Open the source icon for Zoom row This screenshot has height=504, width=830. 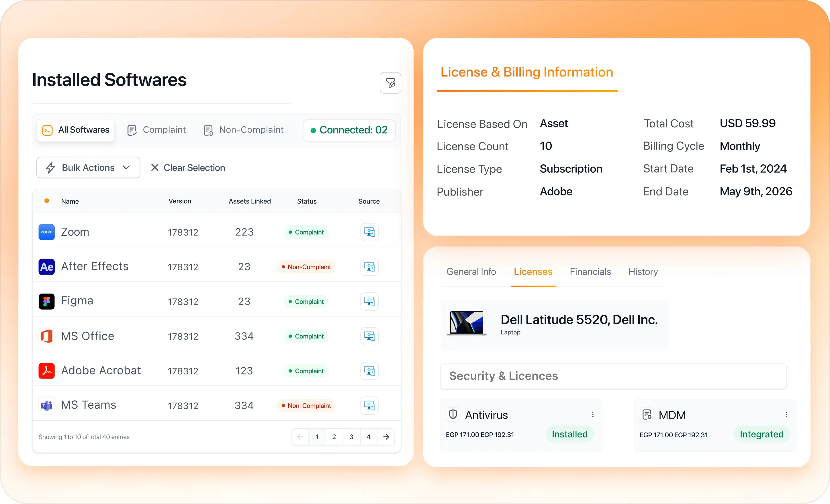[369, 232]
